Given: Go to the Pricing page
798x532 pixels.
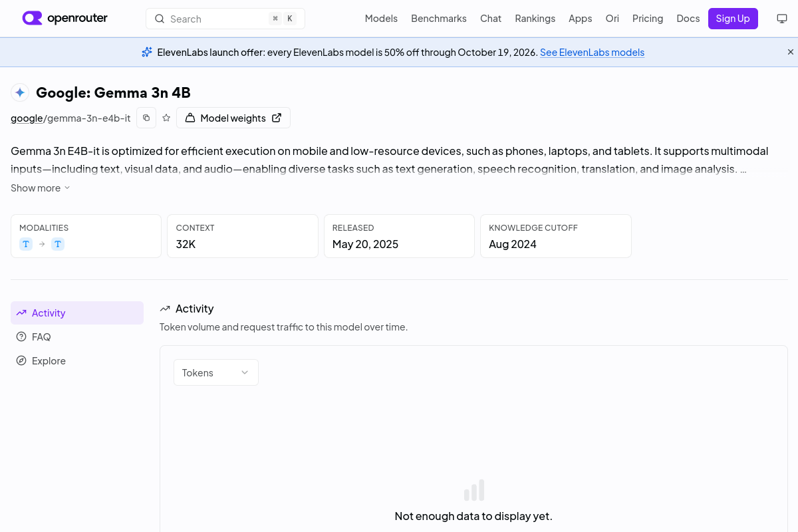Looking at the screenshot, I should click(648, 19).
